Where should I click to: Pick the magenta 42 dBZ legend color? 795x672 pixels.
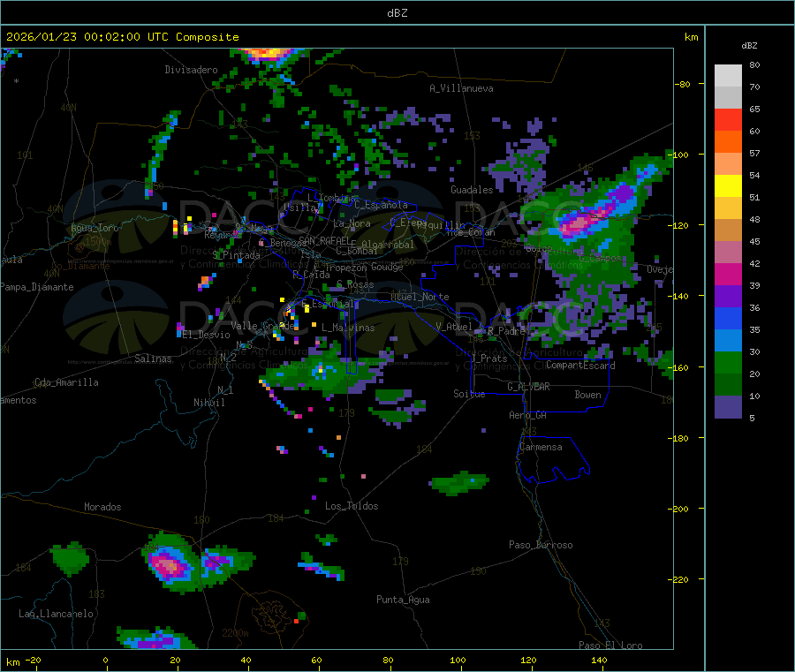(x=728, y=274)
